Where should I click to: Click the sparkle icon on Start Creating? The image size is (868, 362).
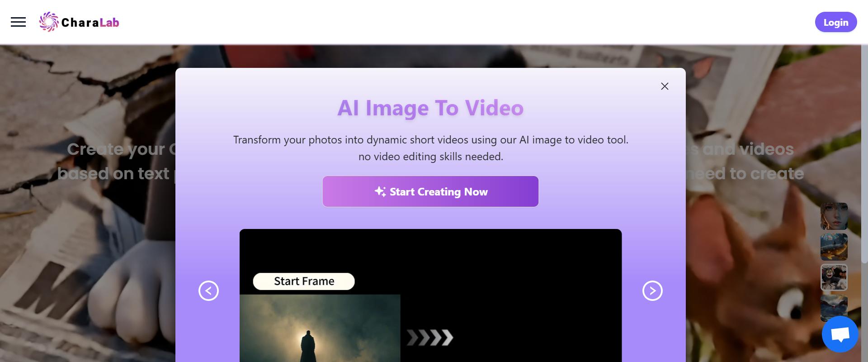tap(380, 191)
